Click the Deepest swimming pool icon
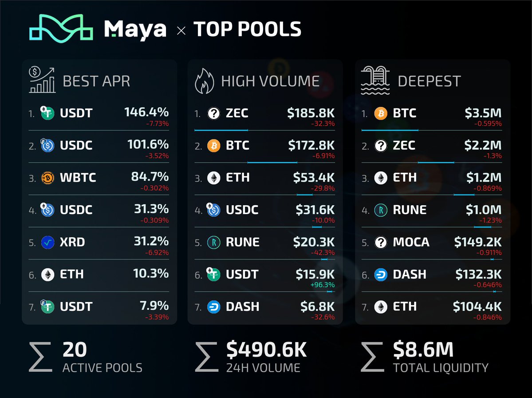The width and height of the screenshot is (532, 398). click(x=374, y=80)
